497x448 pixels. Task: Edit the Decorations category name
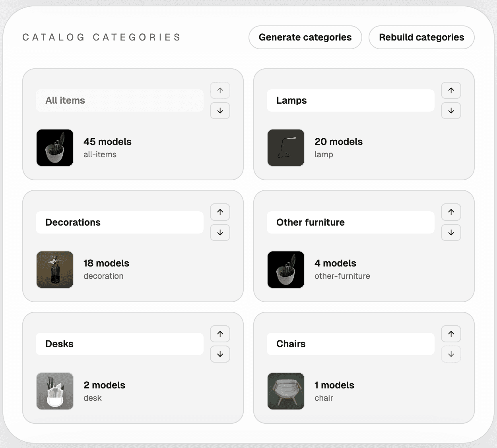[119, 222]
